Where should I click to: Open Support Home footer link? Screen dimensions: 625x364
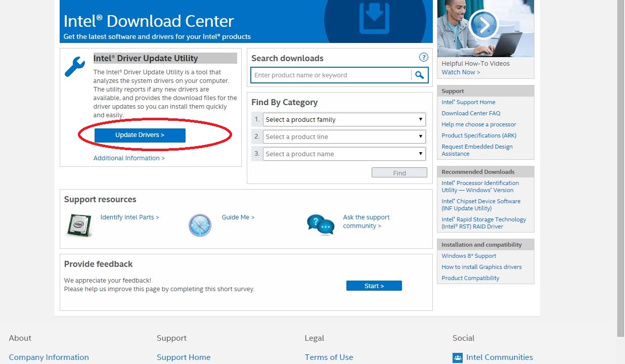(184, 357)
